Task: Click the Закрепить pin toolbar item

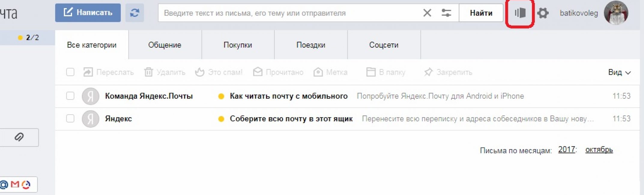Action: pos(448,72)
